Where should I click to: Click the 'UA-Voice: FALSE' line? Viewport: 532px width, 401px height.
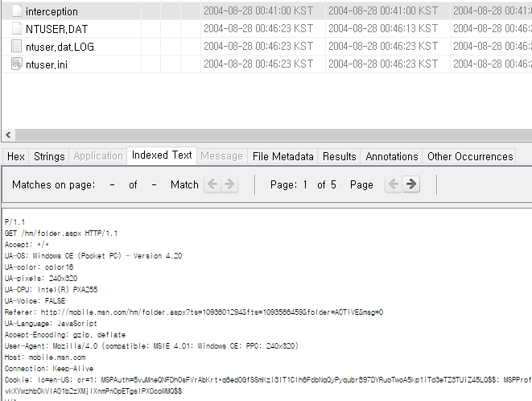35,301
